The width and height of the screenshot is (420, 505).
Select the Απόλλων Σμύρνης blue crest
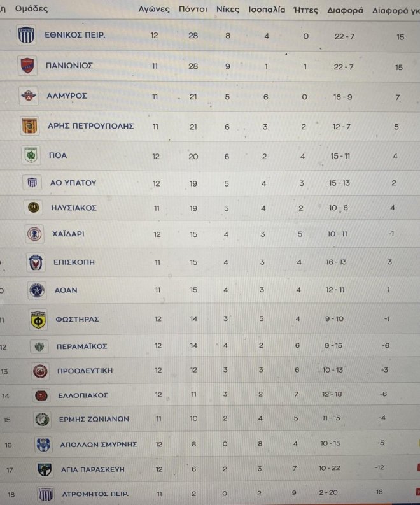tap(43, 445)
